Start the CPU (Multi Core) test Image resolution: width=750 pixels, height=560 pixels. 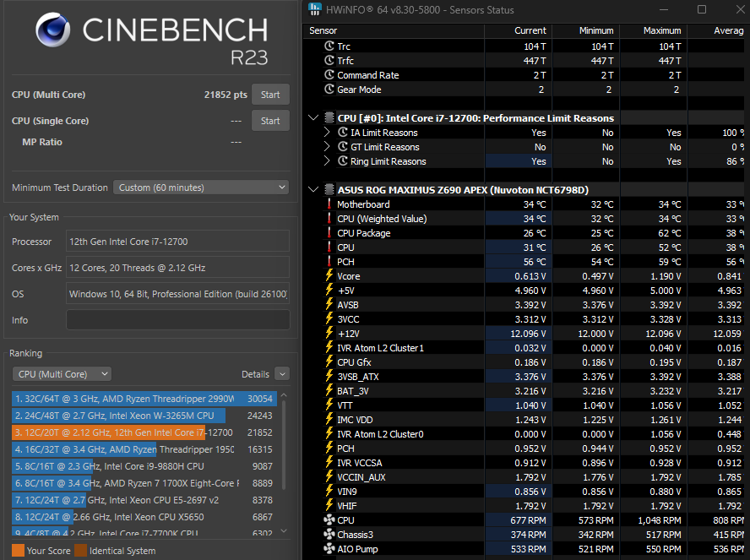click(x=270, y=95)
